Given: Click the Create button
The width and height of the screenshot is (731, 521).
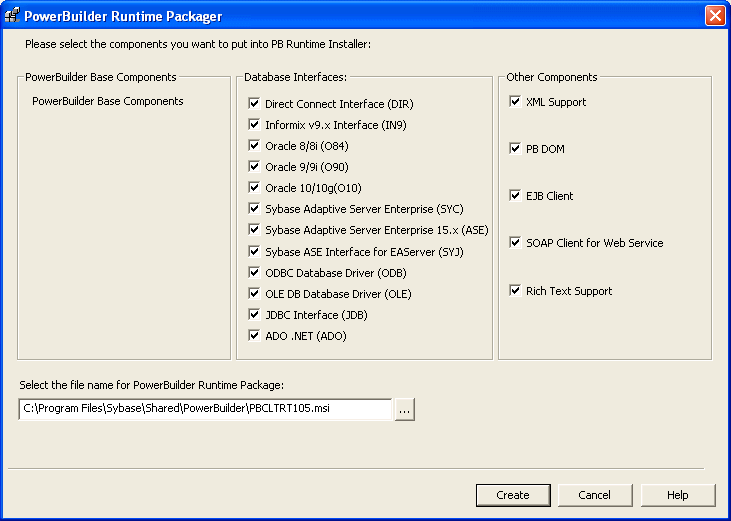Looking at the screenshot, I should 513,495.
